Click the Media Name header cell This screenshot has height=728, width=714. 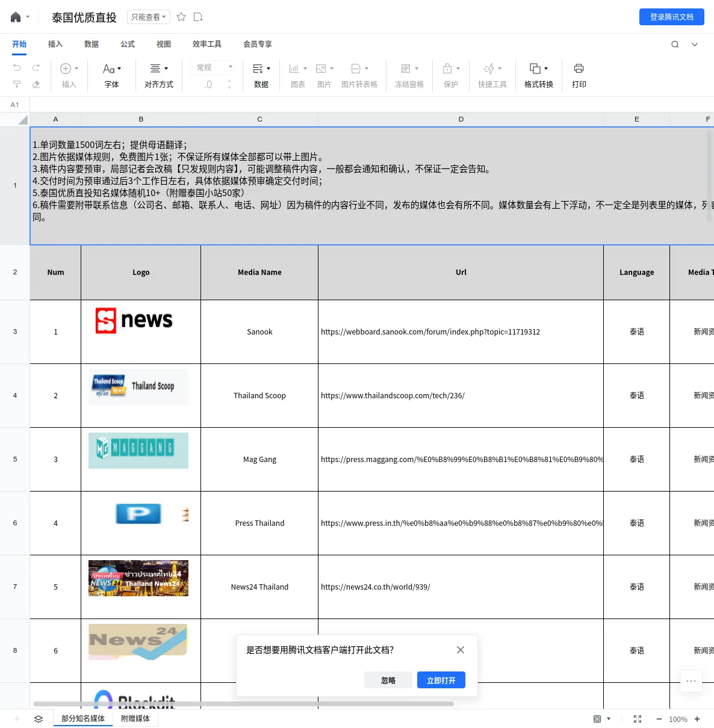click(x=259, y=272)
